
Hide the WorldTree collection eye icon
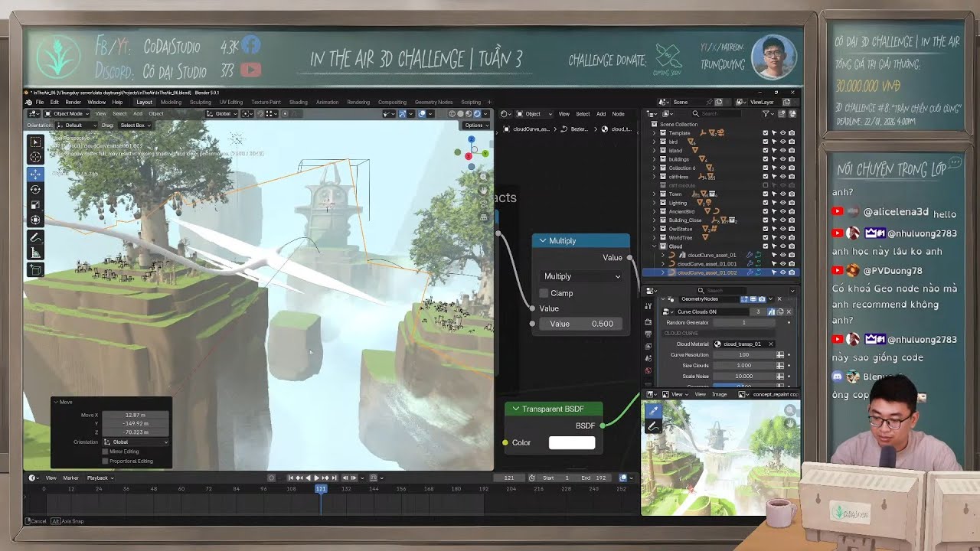click(782, 237)
